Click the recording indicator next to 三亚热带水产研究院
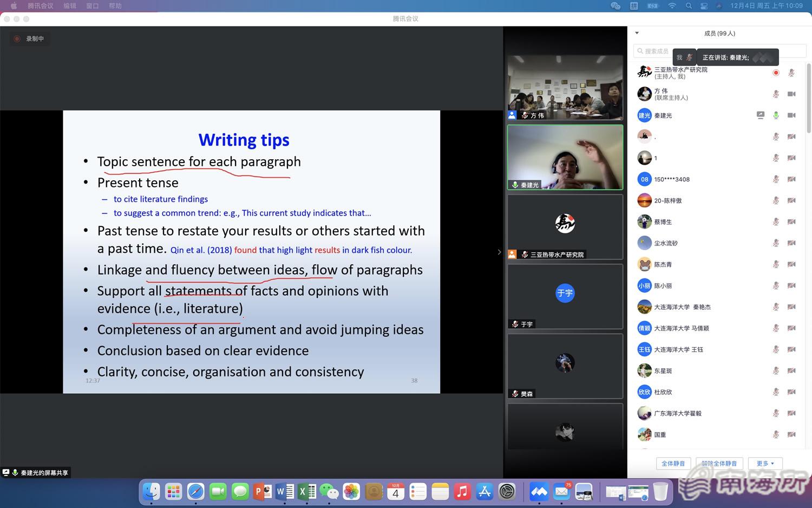The image size is (812, 508). pos(776,73)
